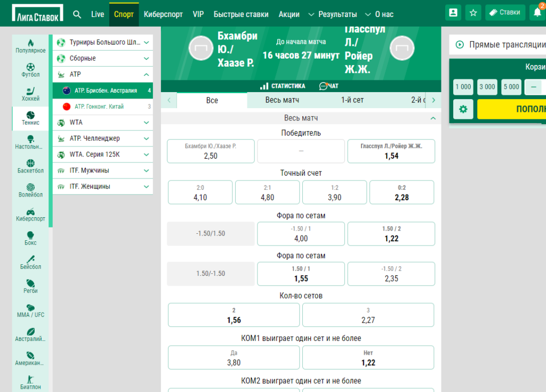Open ATP. Гонконг. Китай tournament
This screenshot has width=546, height=392.
[103, 107]
